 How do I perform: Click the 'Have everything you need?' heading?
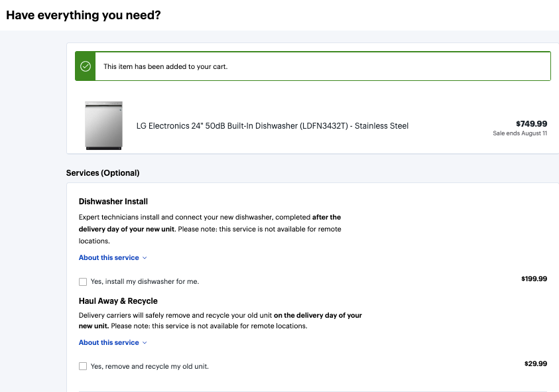click(x=84, y=15)
